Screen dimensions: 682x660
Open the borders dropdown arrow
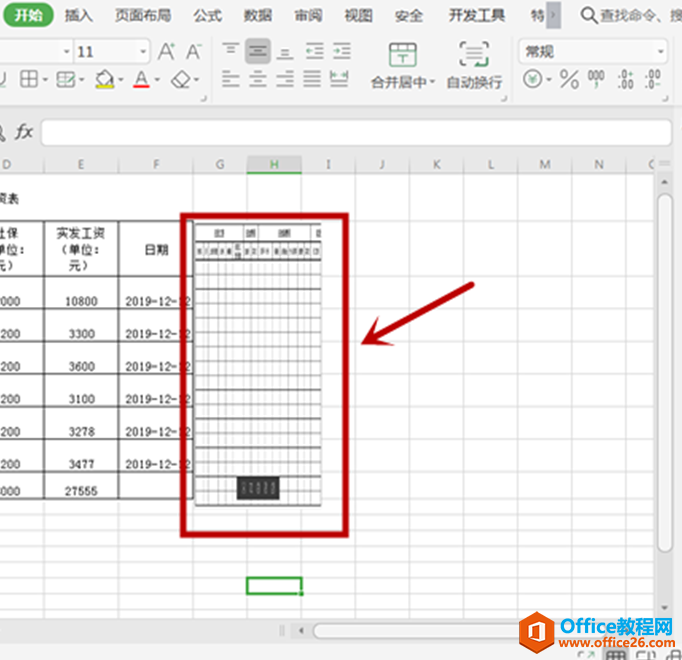(45, 80)
